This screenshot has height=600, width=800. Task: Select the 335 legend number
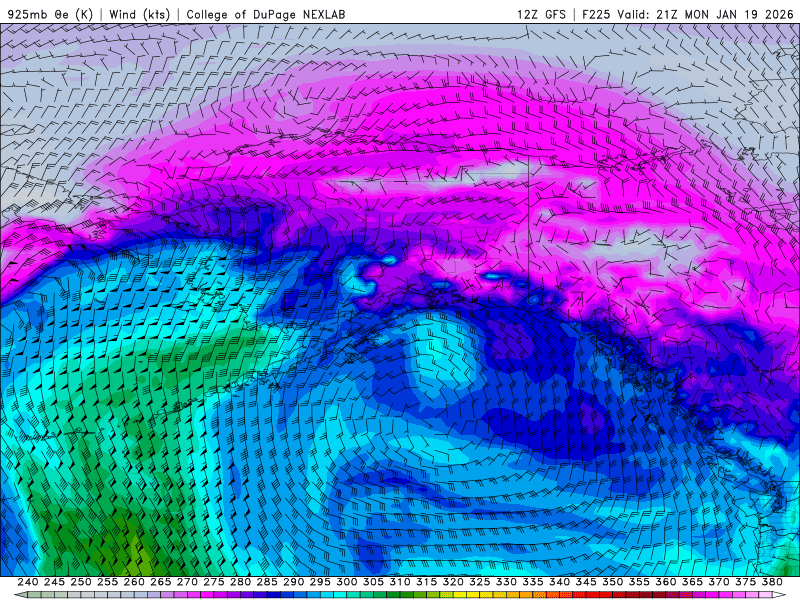coord(533,582)
